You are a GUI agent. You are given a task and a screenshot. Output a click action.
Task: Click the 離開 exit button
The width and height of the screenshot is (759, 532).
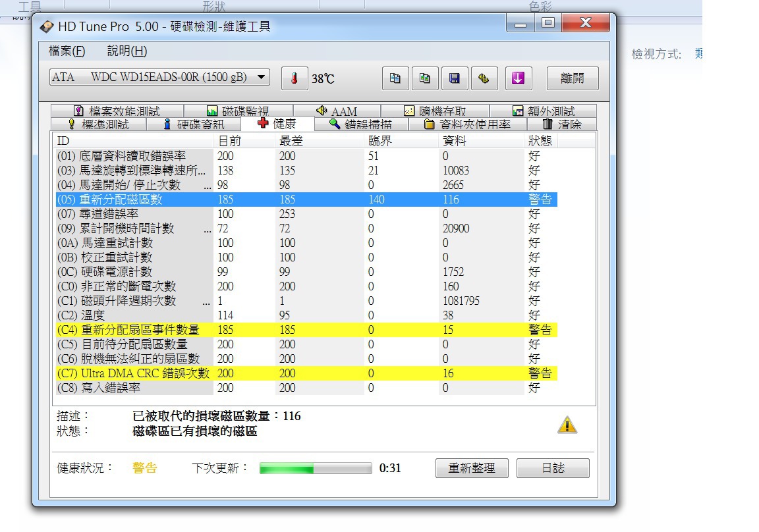click(x=573, y=78)
